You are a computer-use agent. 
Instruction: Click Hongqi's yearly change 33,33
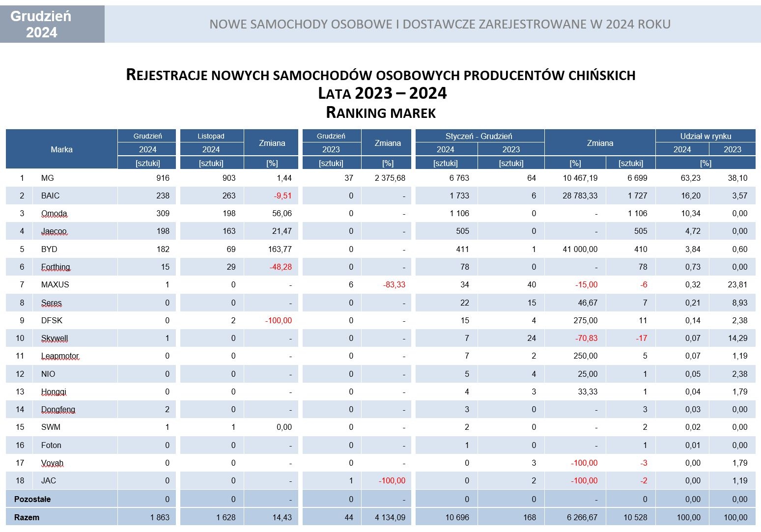(588, 392)
